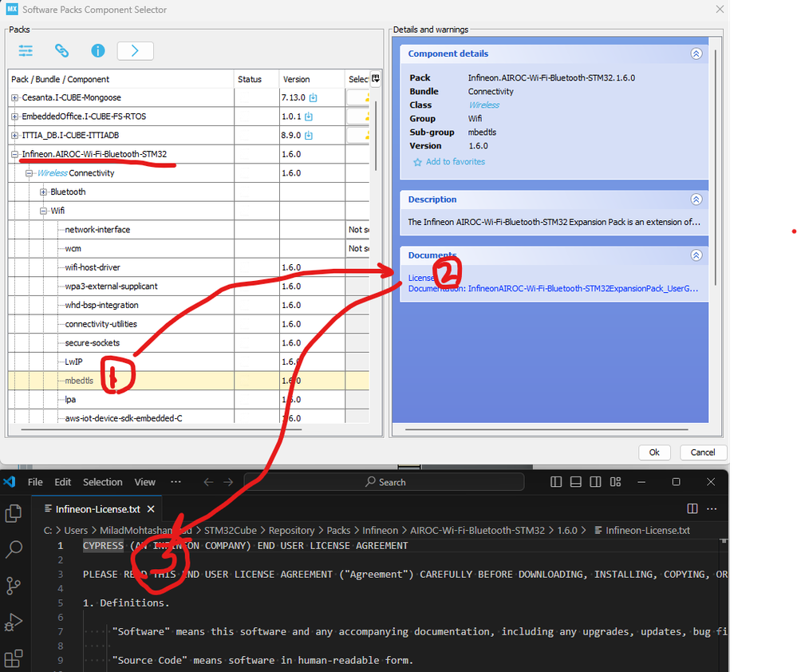Viewport: 797px width, 672px height.
Task: Open the Explorer view in activity bar
Action: (14, 513)
